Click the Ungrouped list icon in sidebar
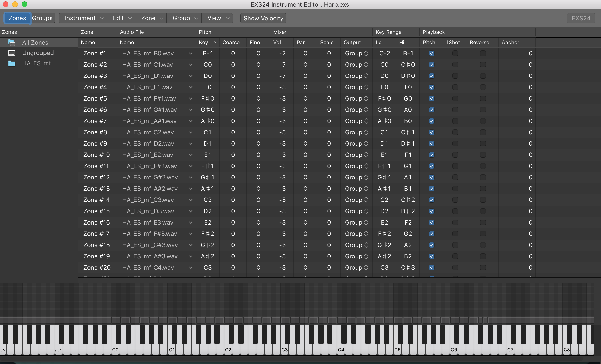 point(12,53)
